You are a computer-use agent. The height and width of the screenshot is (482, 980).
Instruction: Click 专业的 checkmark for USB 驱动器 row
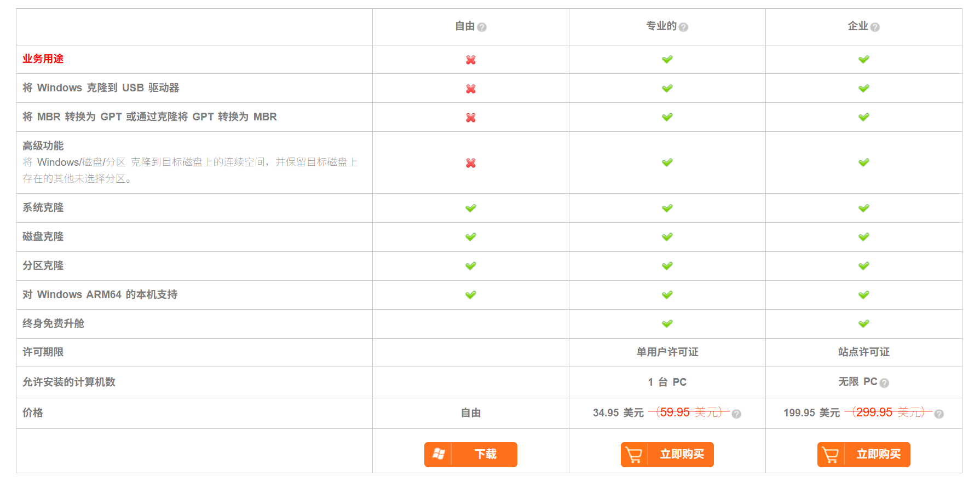[x=667, y=88]
